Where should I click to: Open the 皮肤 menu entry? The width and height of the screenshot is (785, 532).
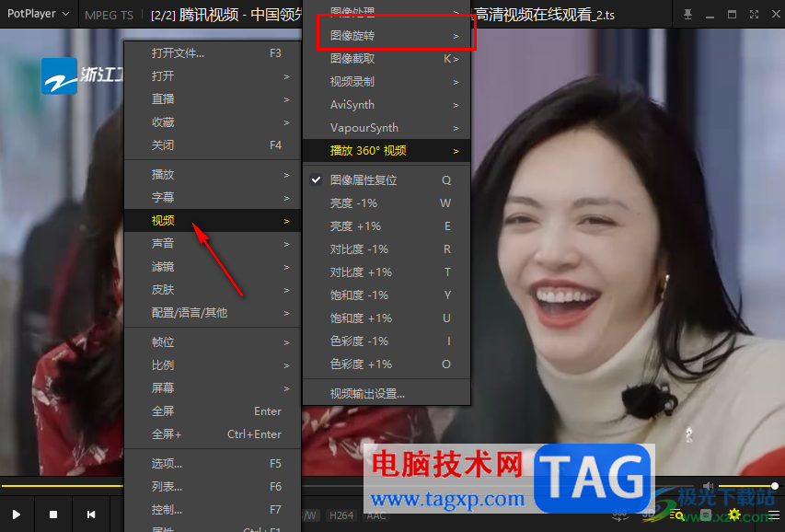coord(213,290)
